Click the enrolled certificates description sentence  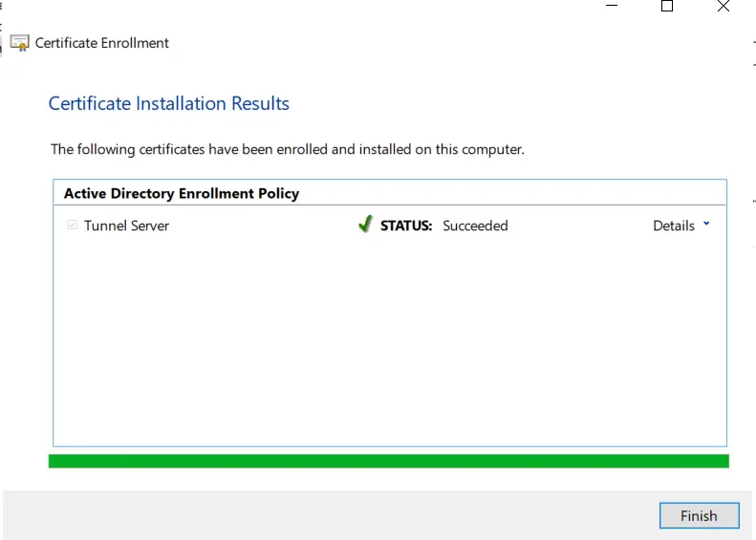pyautogui.click(x=287, y=149)
